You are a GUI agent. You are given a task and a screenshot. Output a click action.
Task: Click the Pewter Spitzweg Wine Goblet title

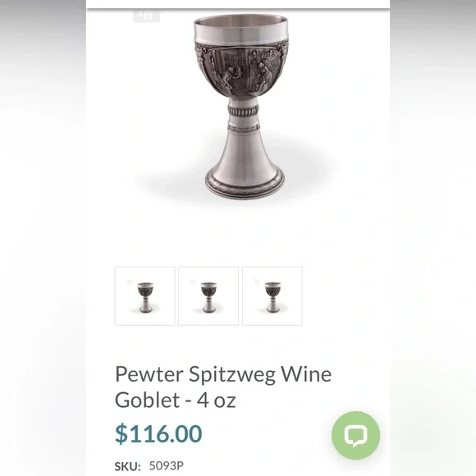coord(223,387)
